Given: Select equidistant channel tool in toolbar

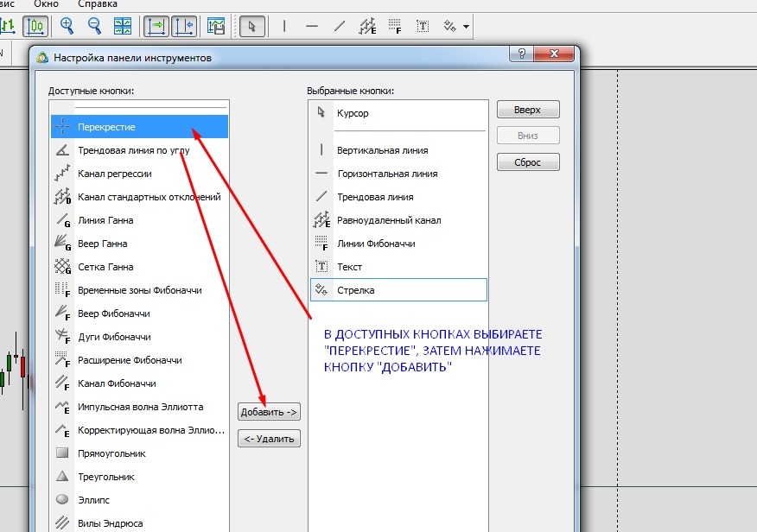Looking at the screenshot, I should pos(367,26).
